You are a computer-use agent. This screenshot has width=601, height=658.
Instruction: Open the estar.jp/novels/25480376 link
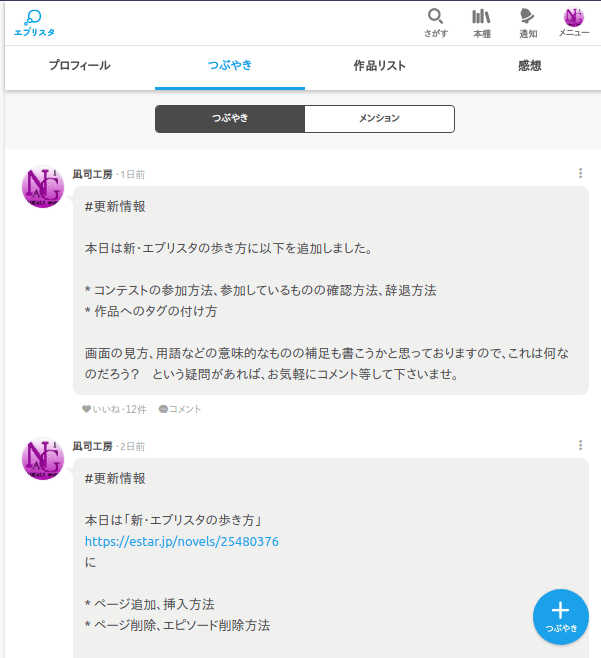tap(182, 541)
